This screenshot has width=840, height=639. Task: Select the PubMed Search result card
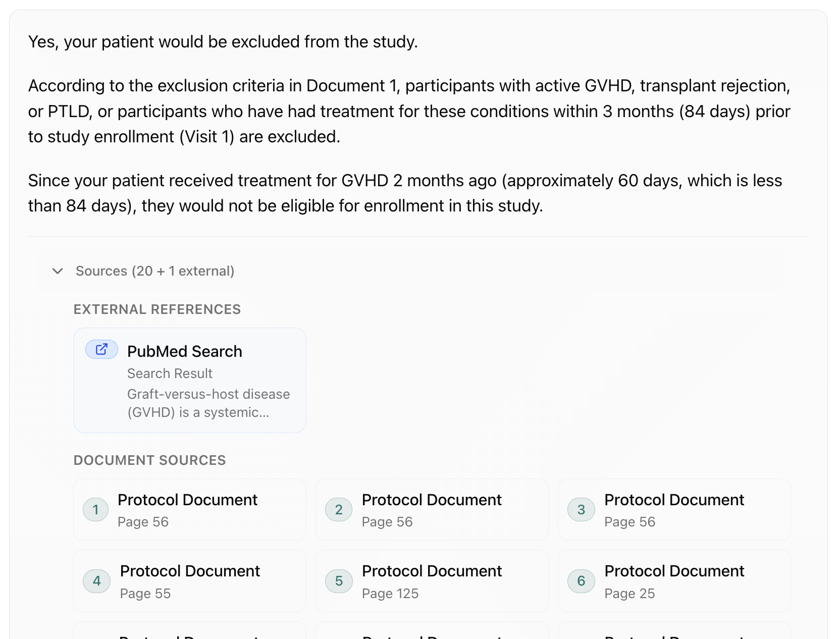(189, 380)
